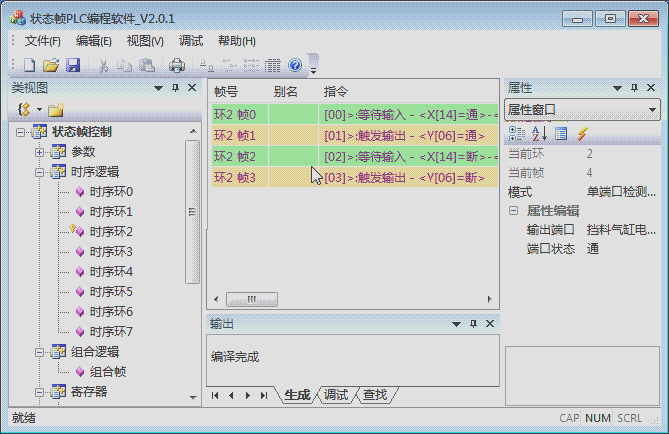Viewport: 669px width, 434px height.
Task: Select 时序环7 in the tree
Action: [x=111, y=332]
